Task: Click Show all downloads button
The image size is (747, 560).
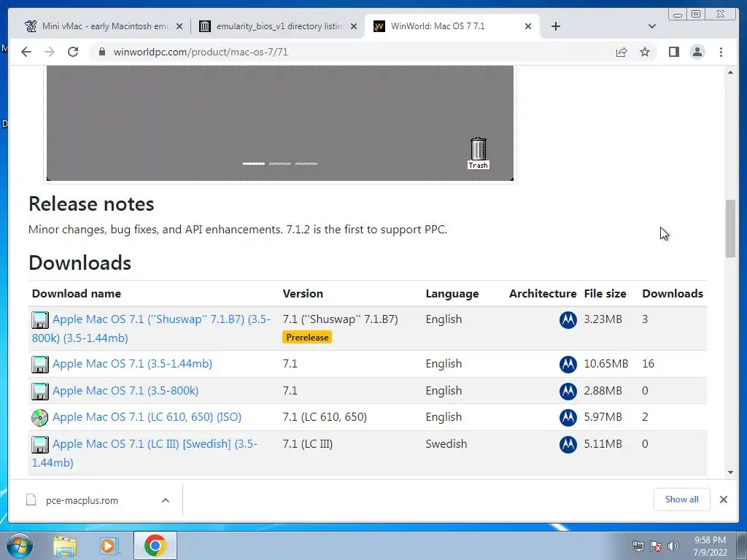Action: (682, 499)
